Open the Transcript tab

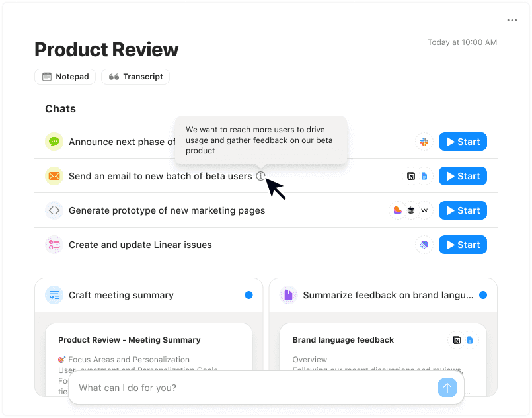tap(135, 76)
